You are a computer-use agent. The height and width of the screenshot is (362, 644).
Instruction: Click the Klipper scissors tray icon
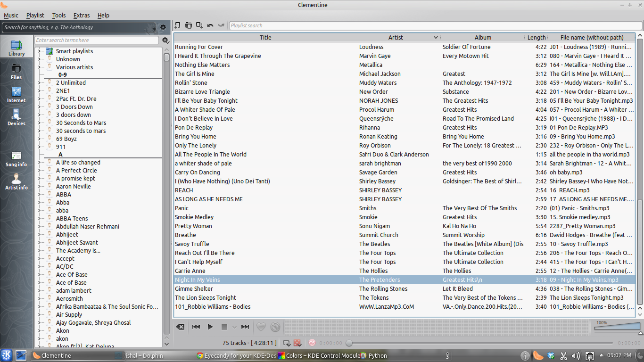(x=563, y=355)
